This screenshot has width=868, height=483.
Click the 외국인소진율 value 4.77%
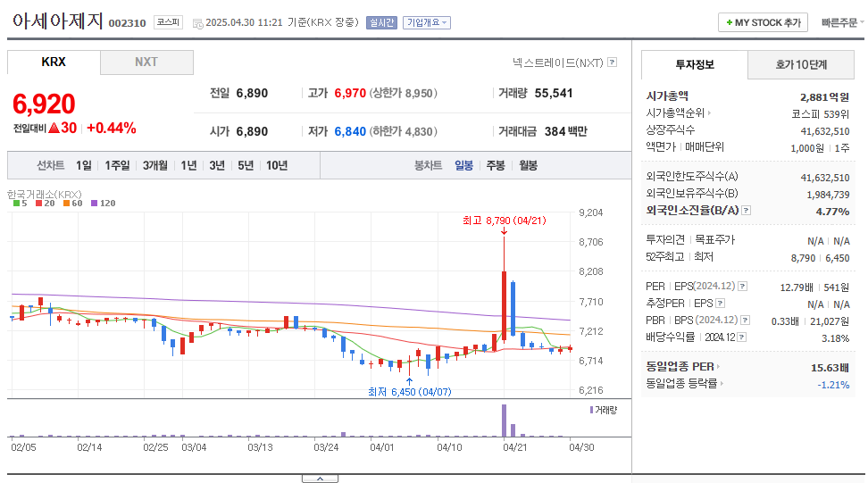pos(832,212)
